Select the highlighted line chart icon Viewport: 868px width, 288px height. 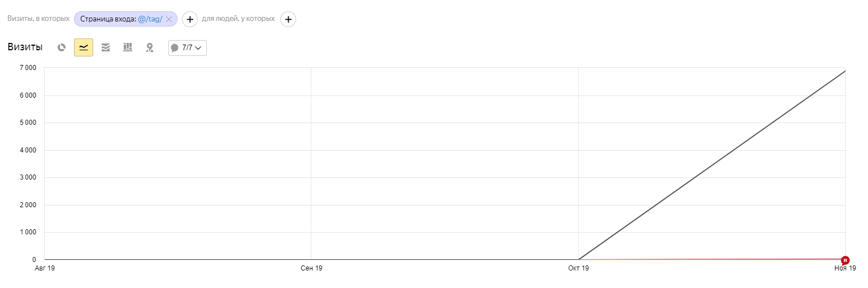point(84,47)
